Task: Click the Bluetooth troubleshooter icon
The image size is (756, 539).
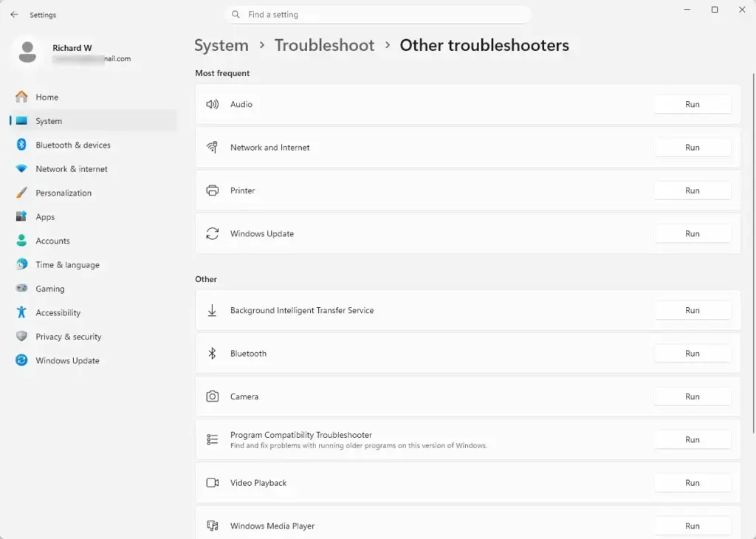Action: pos(212,354)
